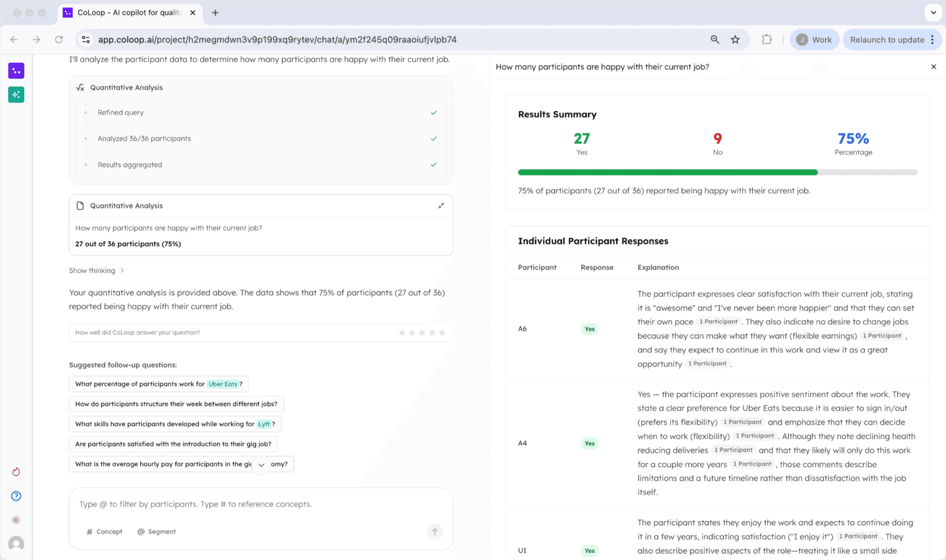Open the tab search dropdown arrow
The height and width of the screenshot is (560, 946).
pos(933,13)
